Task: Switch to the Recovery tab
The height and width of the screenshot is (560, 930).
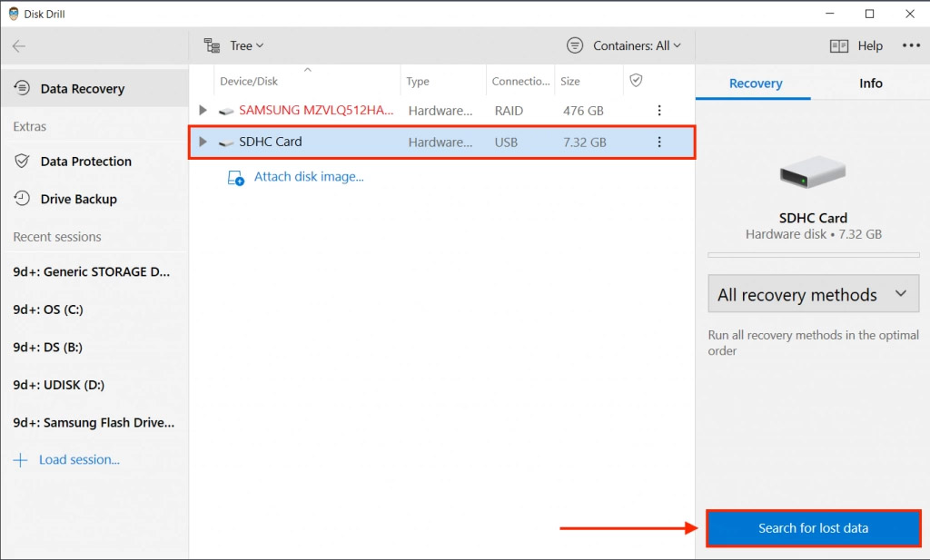Action: click(755, 84)
